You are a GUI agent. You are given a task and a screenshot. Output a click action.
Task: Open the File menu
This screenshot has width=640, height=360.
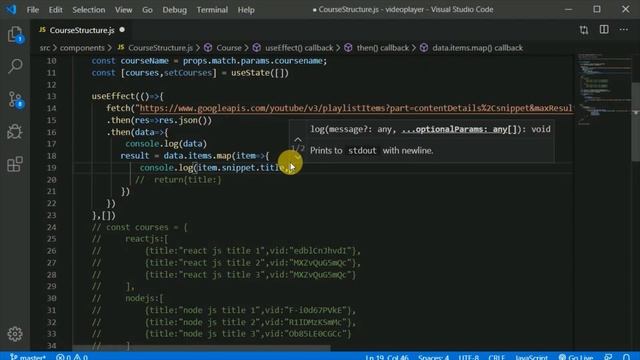[x=33, y=9]
